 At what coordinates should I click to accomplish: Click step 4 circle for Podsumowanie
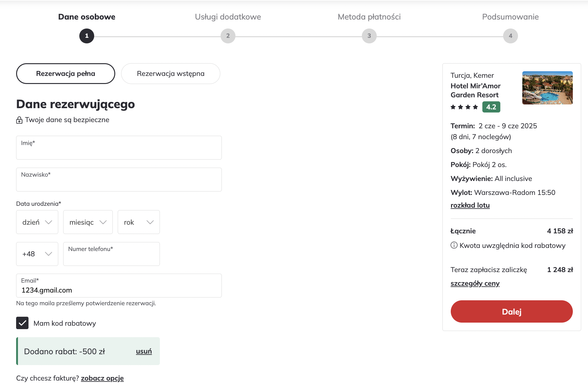[511, 36]
